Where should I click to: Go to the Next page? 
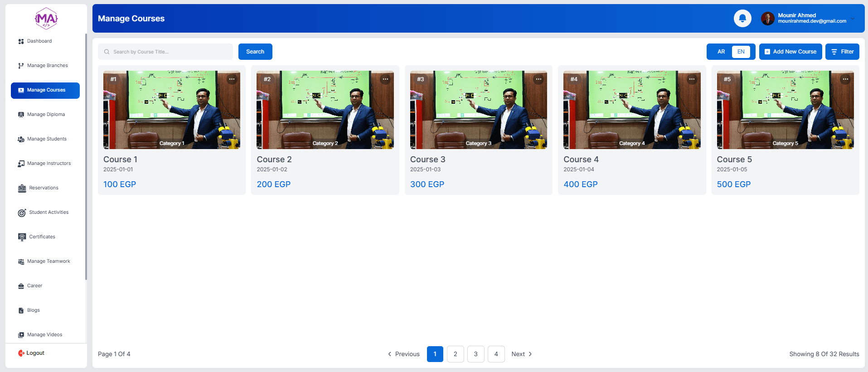[x=522, y=354]
